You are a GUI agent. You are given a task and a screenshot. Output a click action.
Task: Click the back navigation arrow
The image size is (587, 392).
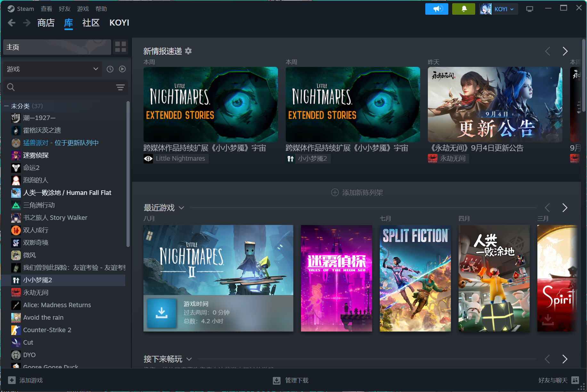coord(12,22)
